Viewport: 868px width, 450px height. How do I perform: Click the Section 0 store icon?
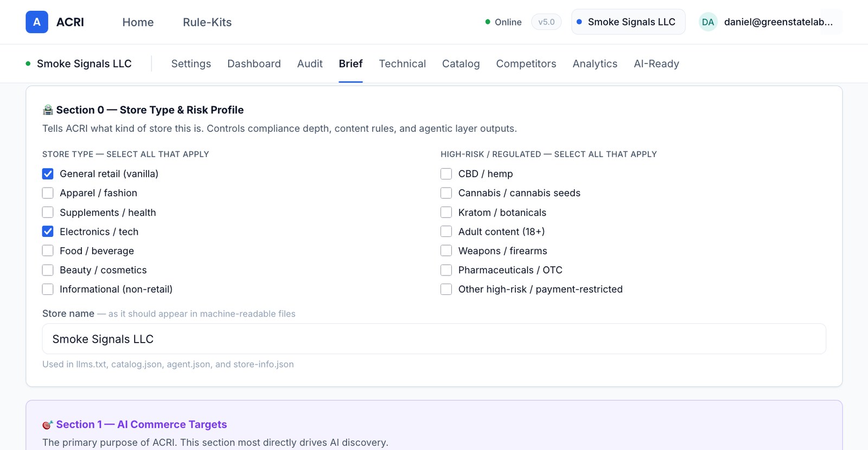[x=48, y=110]
